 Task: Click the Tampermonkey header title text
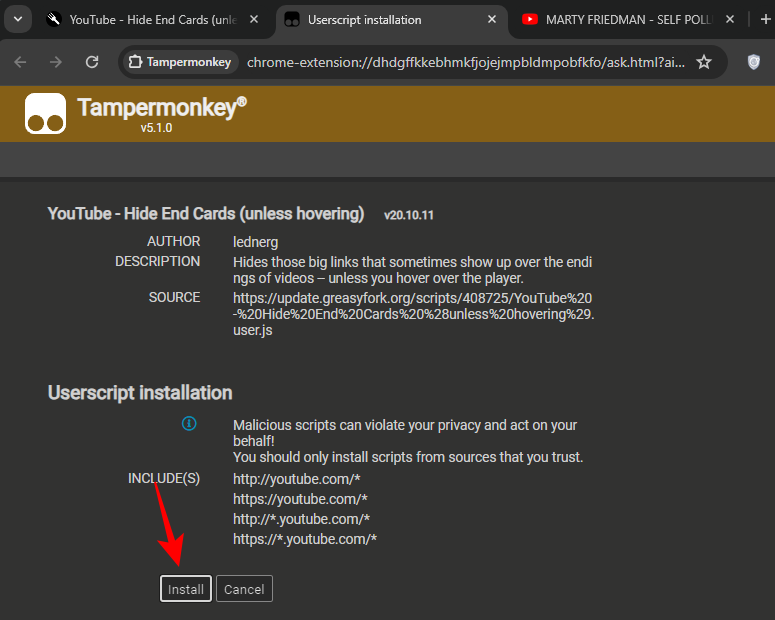pos(162,107)
